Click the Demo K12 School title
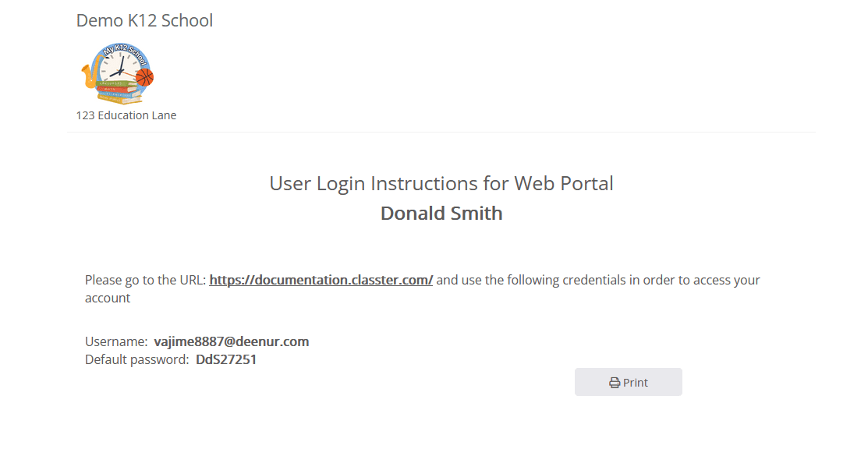Screen dimensions: 868x463 click(x=144, y=20)
